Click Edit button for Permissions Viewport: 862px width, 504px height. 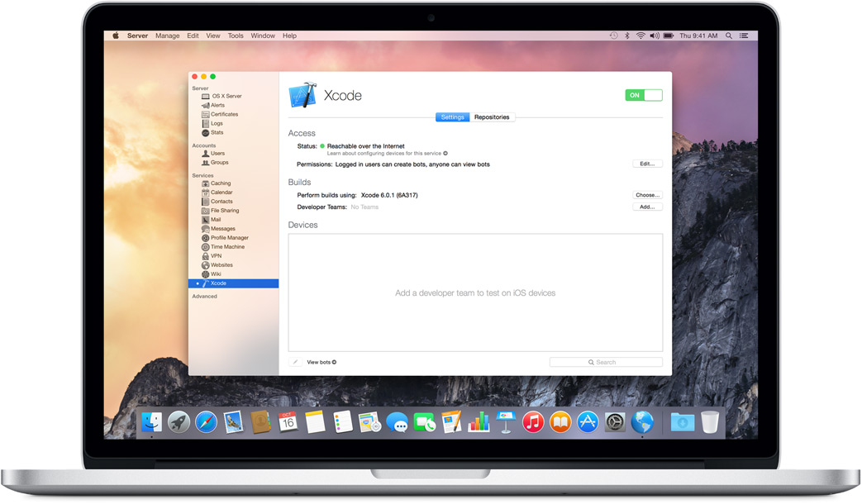tap(647, 164)
